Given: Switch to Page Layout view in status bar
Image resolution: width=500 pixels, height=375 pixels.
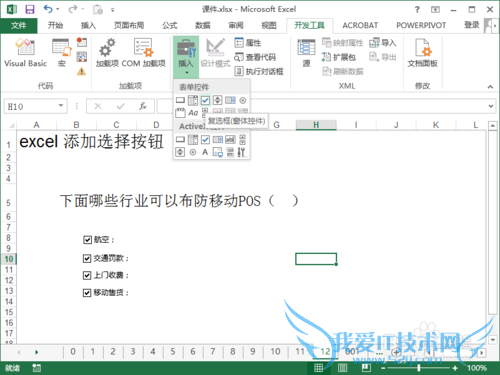Looking at the screenshot, I should coord(342,368).
